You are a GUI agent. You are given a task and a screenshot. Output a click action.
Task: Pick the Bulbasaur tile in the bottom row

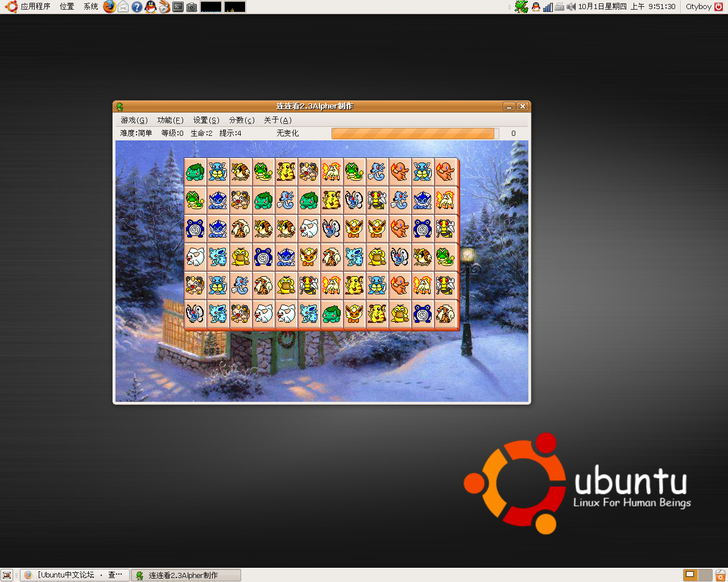332,313
